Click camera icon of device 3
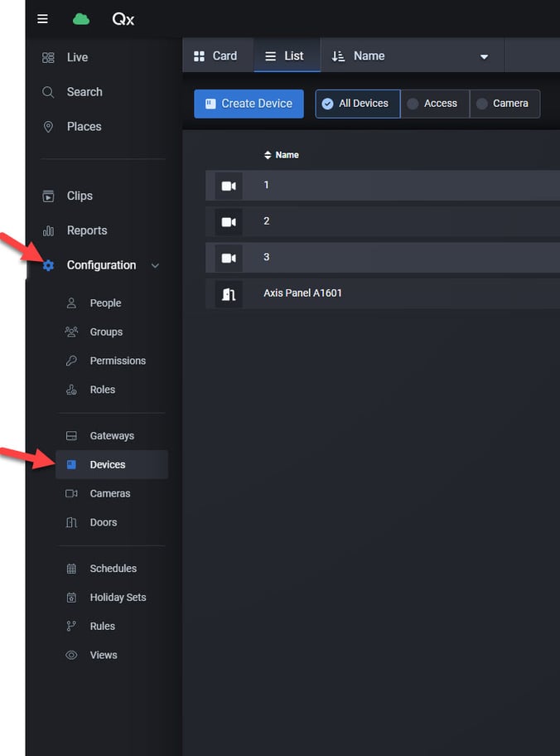The width and height of the screenshot is (560, 756). tap(229, 258)
